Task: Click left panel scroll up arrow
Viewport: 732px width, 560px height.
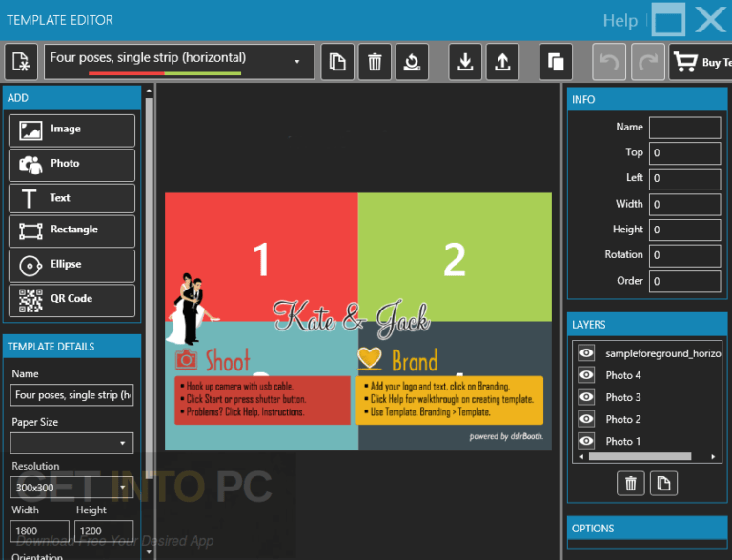Action: coord(149,91)
